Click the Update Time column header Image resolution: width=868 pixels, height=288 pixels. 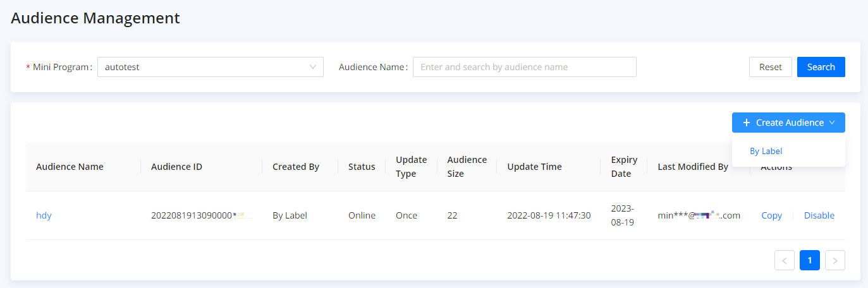(x=534, y=167)
